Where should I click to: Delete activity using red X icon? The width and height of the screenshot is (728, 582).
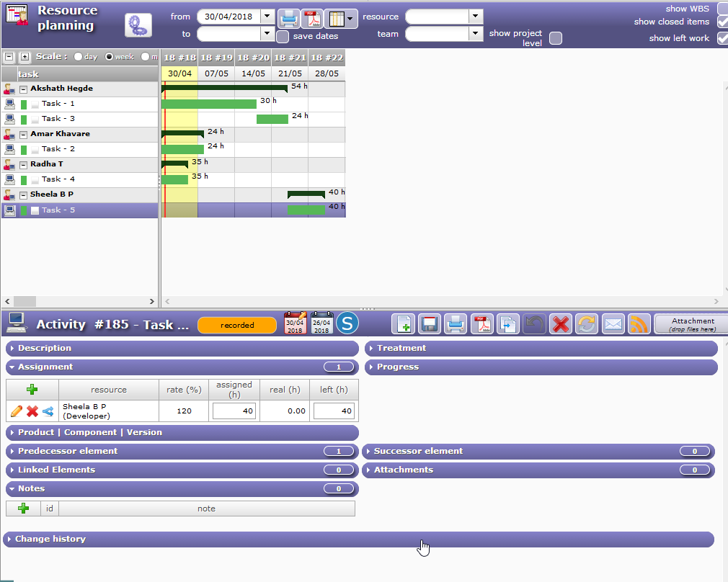(560, 324)
